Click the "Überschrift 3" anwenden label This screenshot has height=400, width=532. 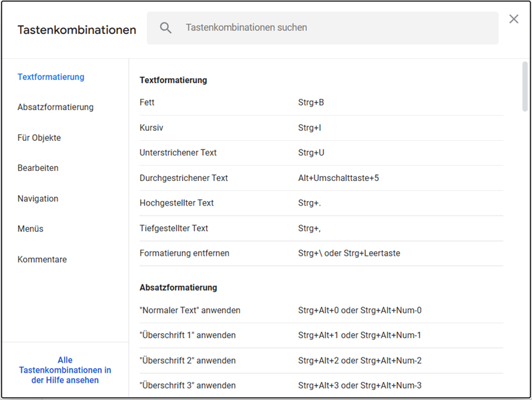[188, 386]
